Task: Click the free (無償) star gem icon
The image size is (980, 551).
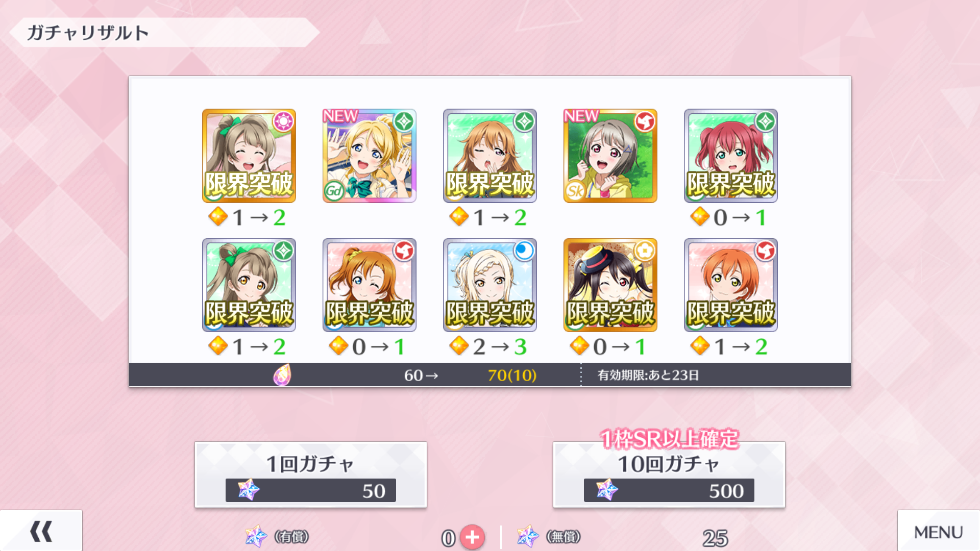Action: point(528,536)
